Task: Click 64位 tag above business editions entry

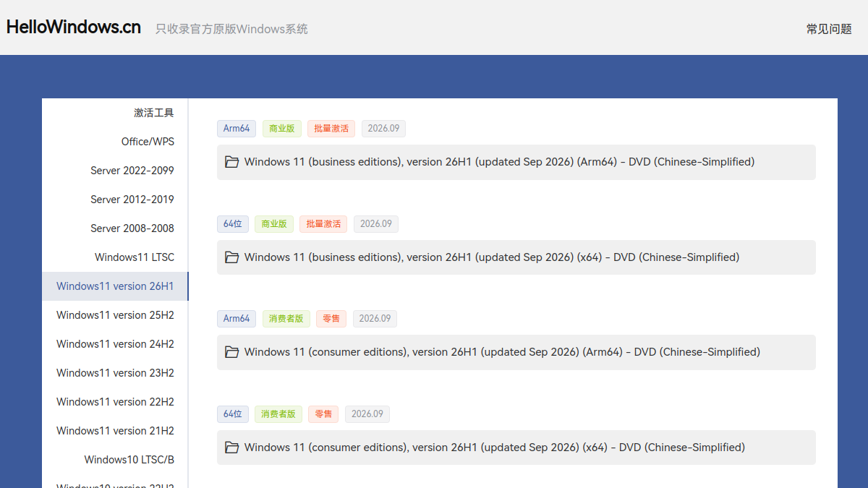Action: click(x=233, y=224)
